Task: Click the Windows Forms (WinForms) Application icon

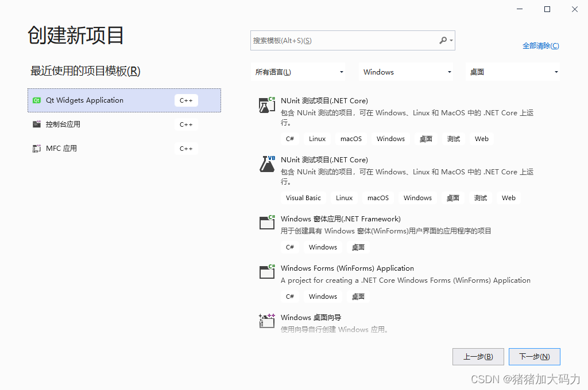Action: (x=267, y=272)
